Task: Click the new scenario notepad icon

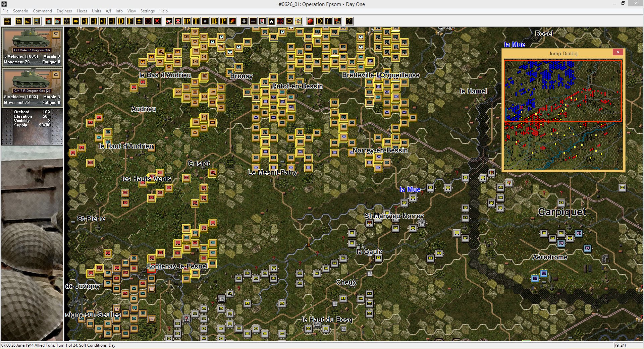Action: pos(19,21)
